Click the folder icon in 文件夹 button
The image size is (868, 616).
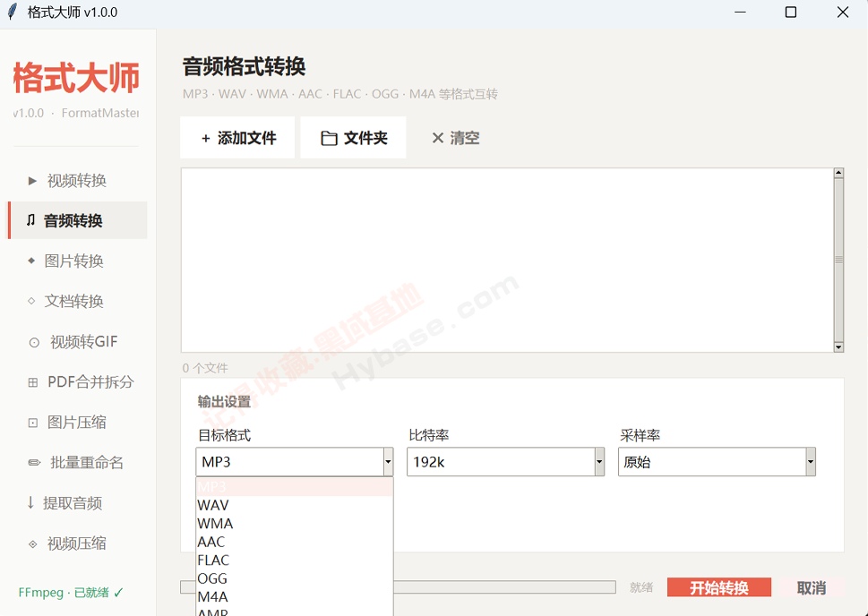[329, 139]
